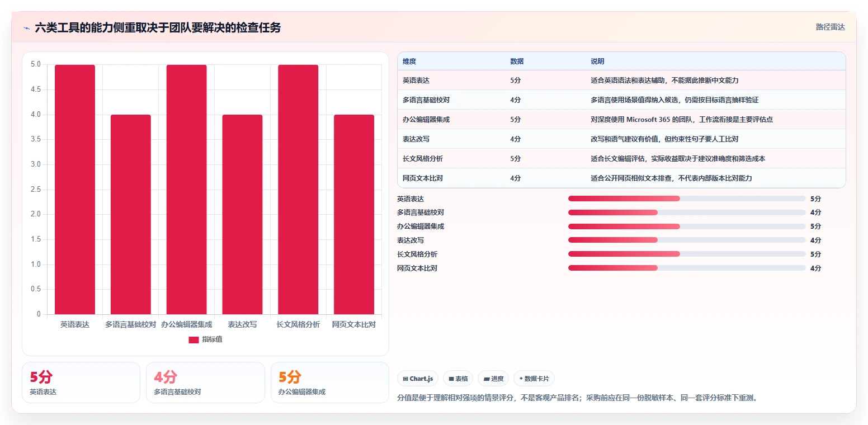
Task: Click the 六类工具 title heading
Action: tap(158, 27)
